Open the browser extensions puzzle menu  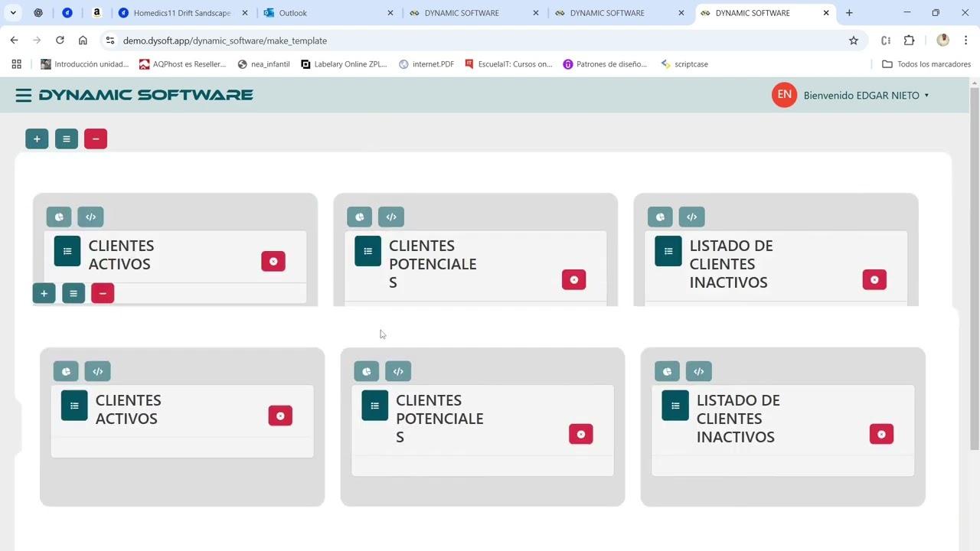[x=910, y=41]
